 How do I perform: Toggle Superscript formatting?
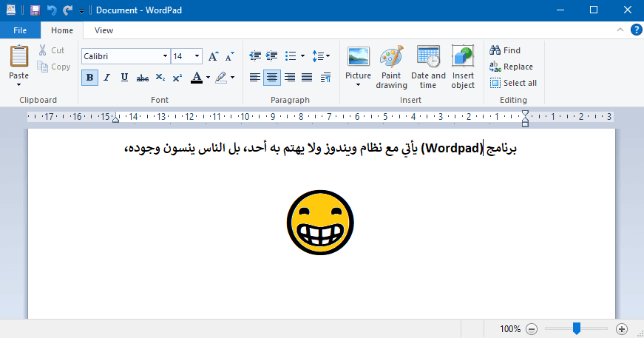point(177,78)
